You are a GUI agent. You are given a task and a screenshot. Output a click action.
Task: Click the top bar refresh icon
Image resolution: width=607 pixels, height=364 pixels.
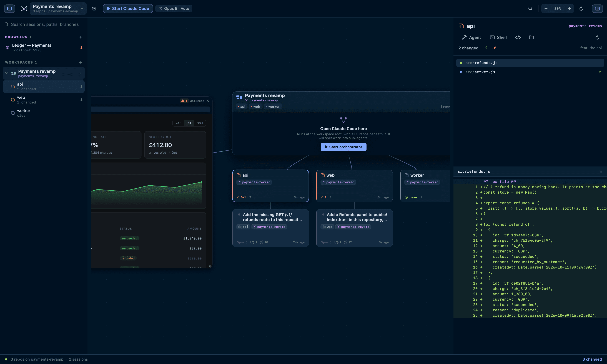581,9
